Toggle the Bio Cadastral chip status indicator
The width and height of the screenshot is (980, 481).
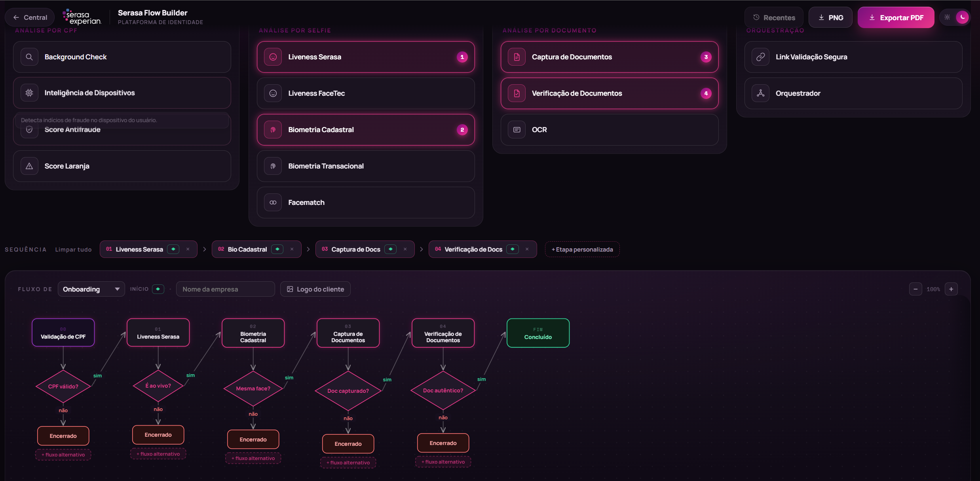pos(277,249)
